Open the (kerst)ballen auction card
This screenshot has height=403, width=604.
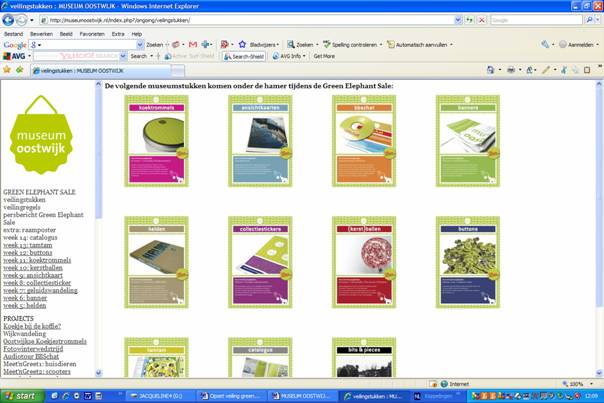364,262
